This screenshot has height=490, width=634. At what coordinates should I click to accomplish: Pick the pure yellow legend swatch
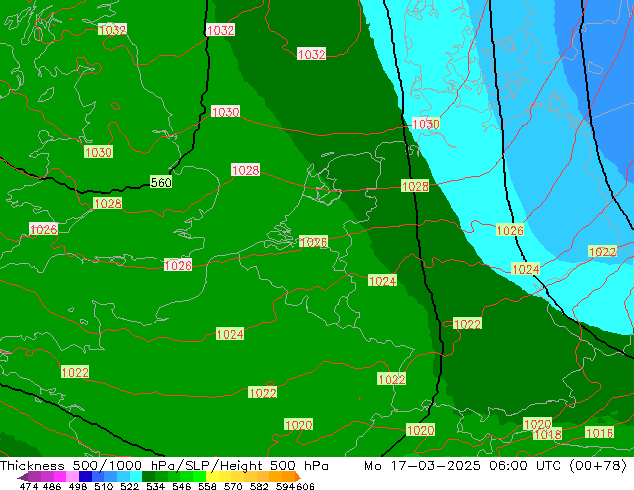[x=212, y=477]
